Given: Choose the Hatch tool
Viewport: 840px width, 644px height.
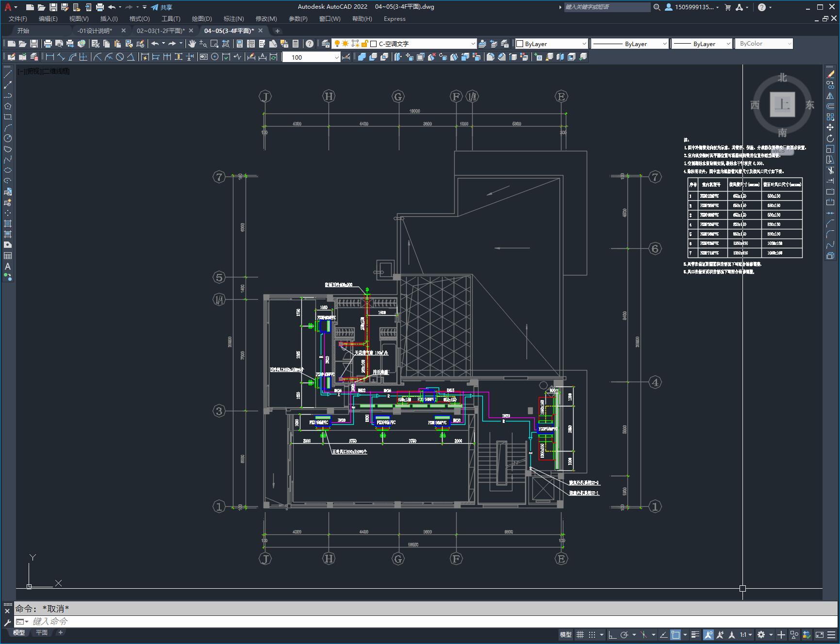Looking at the screenshot, I should point(8,224).
